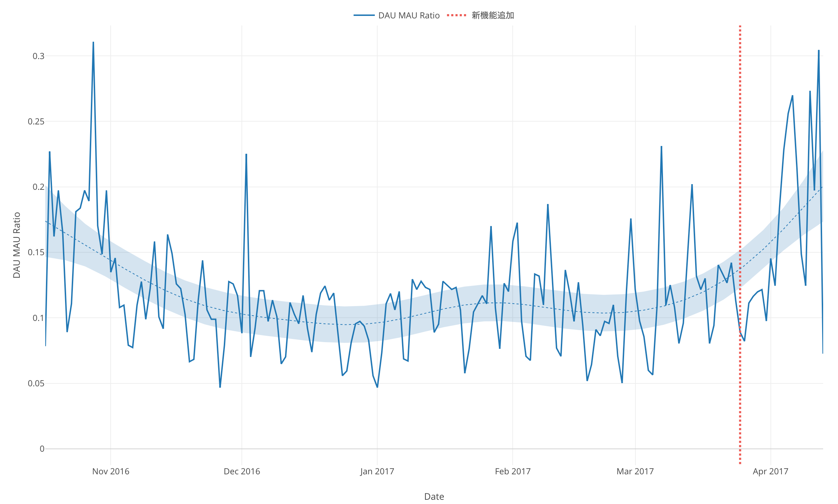The width and height of the screenshot is (838, 504).
Task: Click the Nov 2016 x-axis tick label
Action: pos(111,471)
